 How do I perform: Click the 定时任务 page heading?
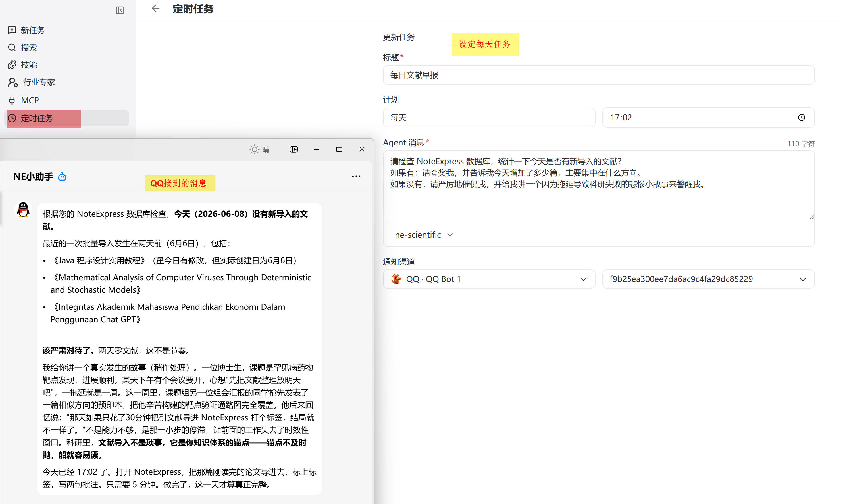[x=193, y=9]
